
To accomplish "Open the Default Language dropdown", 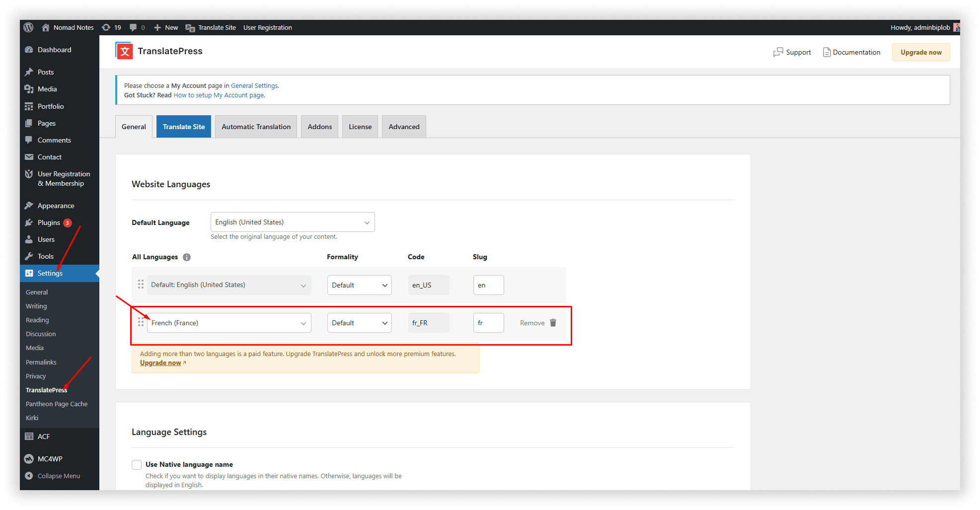I will (x=293, y=222).
